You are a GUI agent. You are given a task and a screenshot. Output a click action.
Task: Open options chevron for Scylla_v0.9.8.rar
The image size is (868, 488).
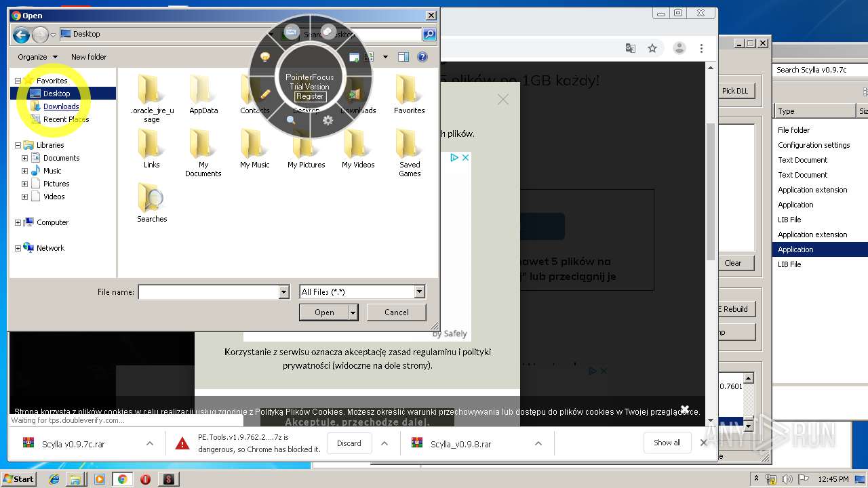pos(538,443)
